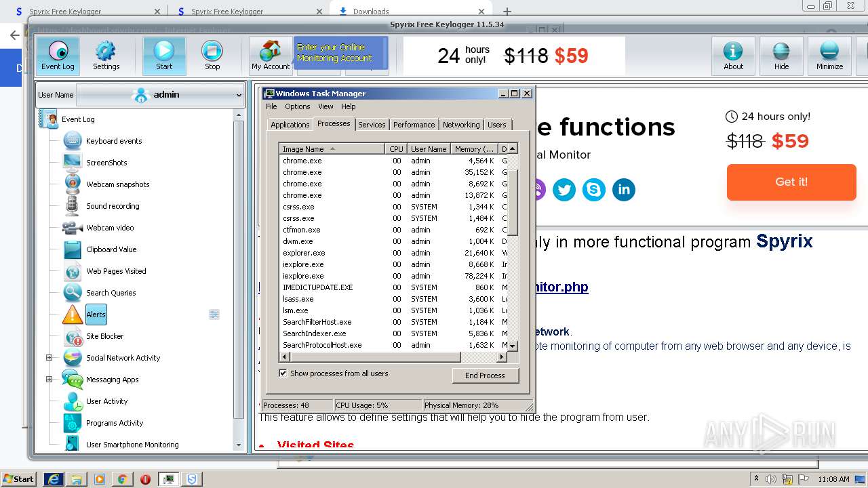Click the Twitter share icon

pyautogui.click(x=564, y=190)
